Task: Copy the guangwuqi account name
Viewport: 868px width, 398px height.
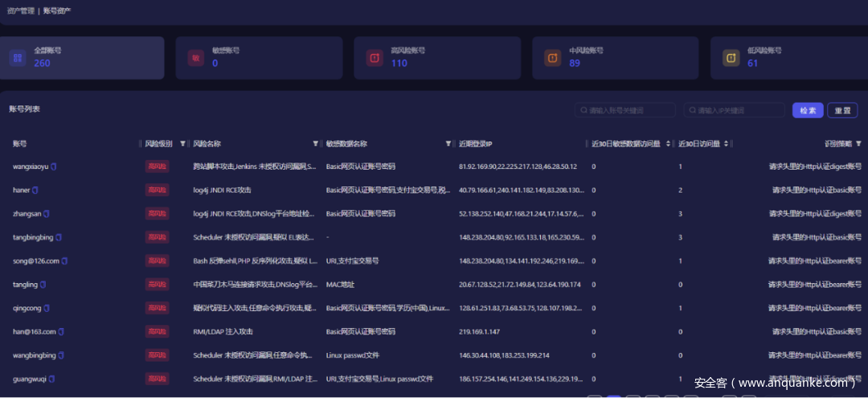Action: coord(53,379)
